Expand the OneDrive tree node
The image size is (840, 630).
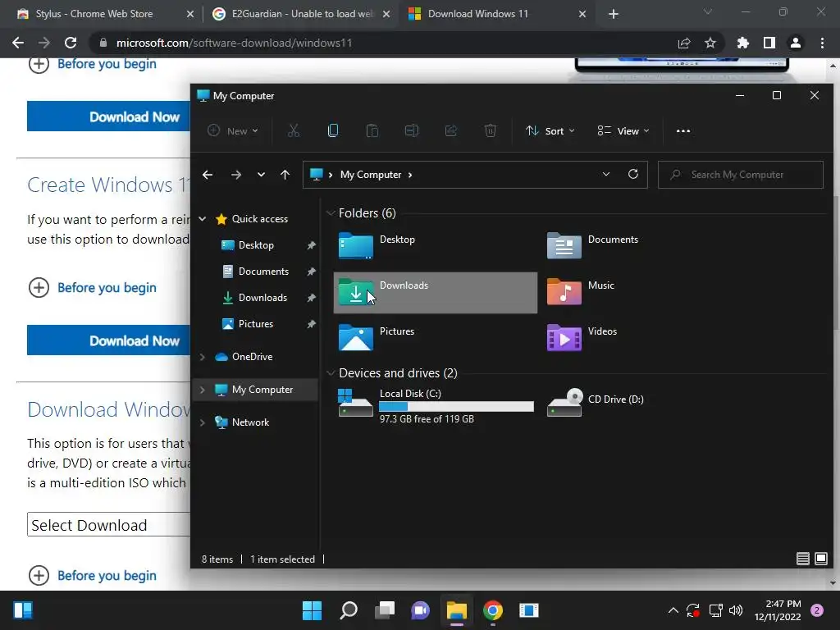[x=203, y=357]
